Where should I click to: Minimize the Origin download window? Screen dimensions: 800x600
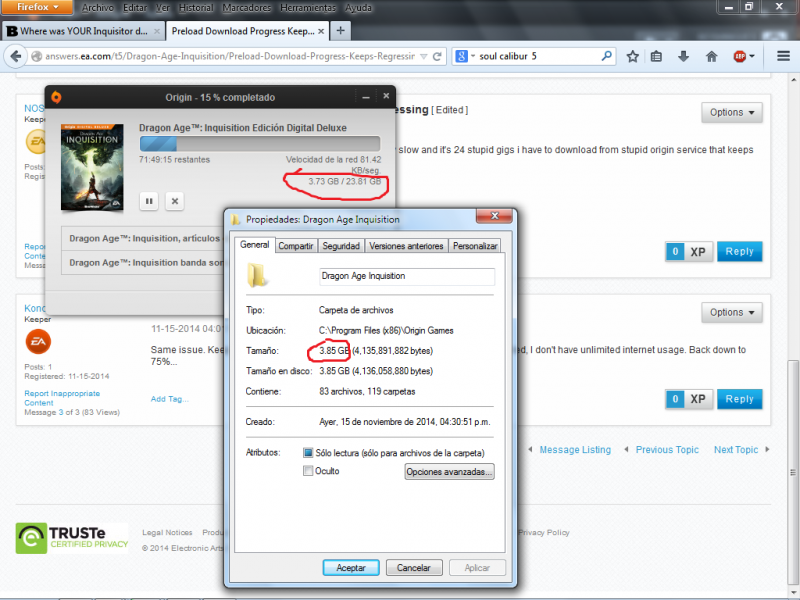(366, 97)
